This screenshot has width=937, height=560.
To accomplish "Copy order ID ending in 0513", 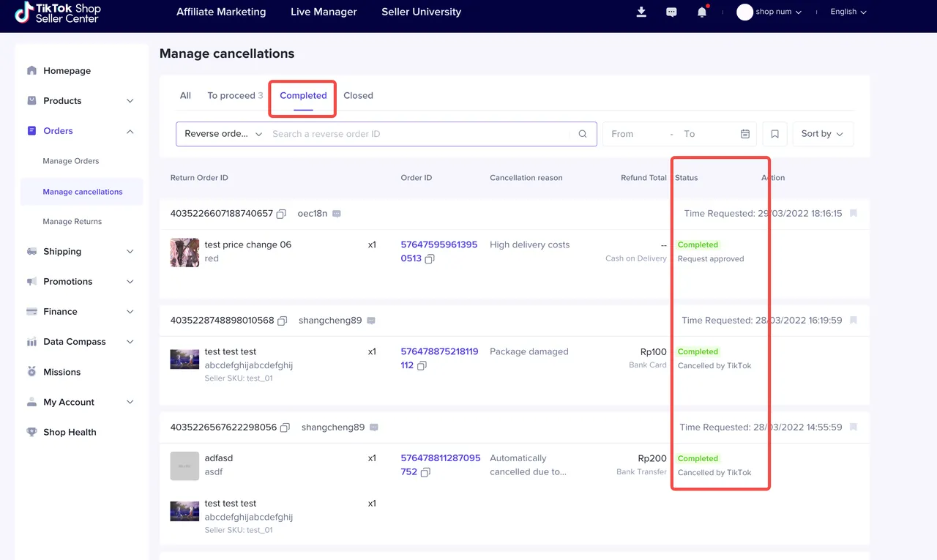I will pos(430,259).
